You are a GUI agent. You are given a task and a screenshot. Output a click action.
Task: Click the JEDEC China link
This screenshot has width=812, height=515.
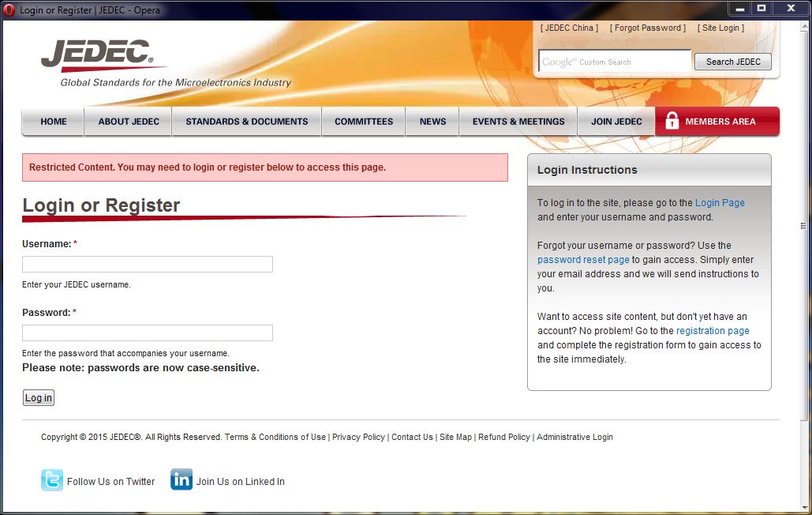[569, 28]
